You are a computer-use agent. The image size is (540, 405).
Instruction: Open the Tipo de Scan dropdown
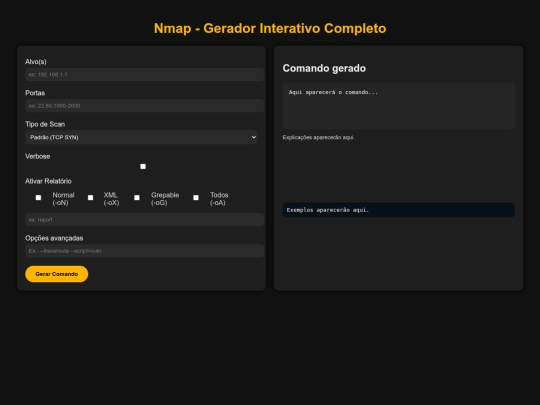pos(141,137)
